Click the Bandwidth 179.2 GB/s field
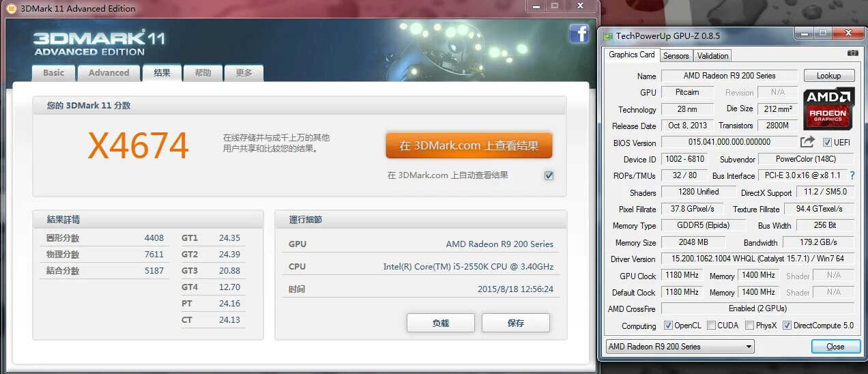 click(818, 242)
